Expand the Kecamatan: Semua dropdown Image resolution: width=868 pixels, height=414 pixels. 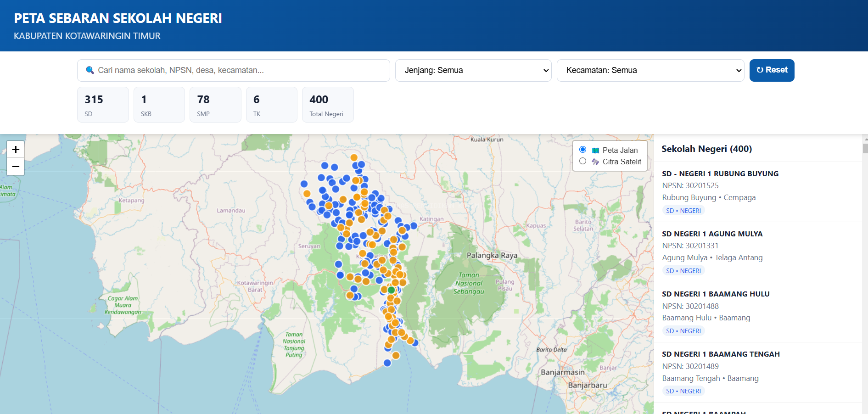tap(650, 71)
